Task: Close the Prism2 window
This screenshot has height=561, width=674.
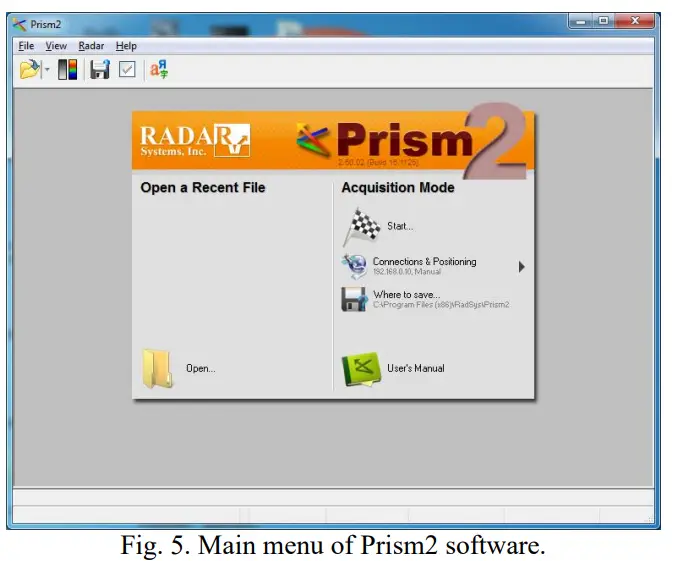Action: pyautogui.click(x=634, y=21)
